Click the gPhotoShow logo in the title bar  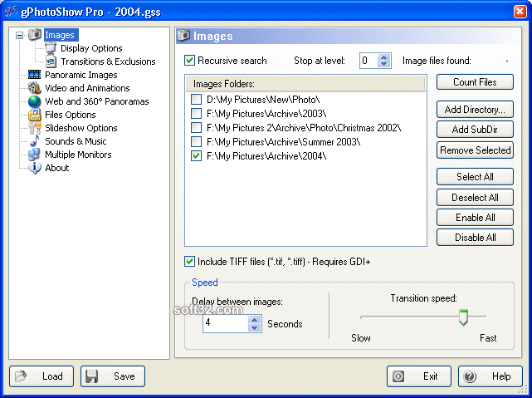11,11
